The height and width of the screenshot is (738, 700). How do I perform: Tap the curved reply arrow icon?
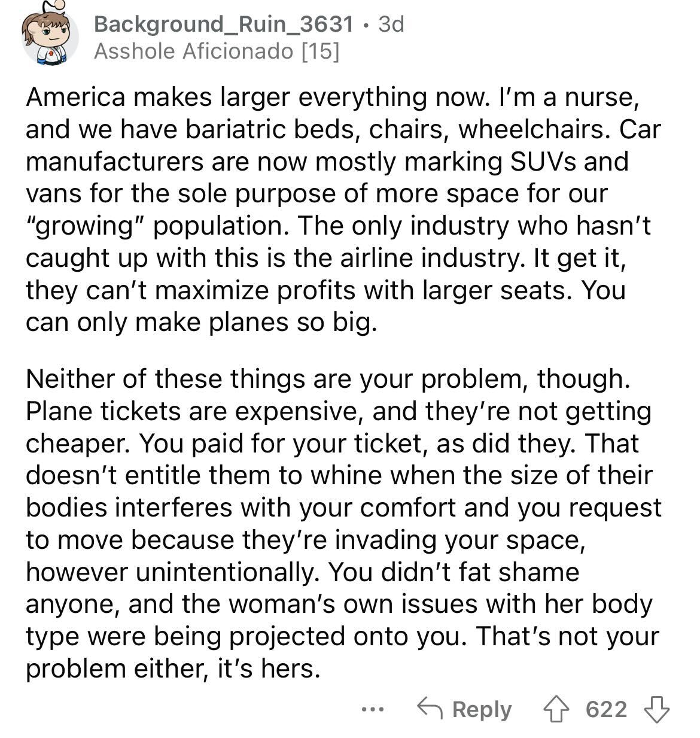[430, 709]
